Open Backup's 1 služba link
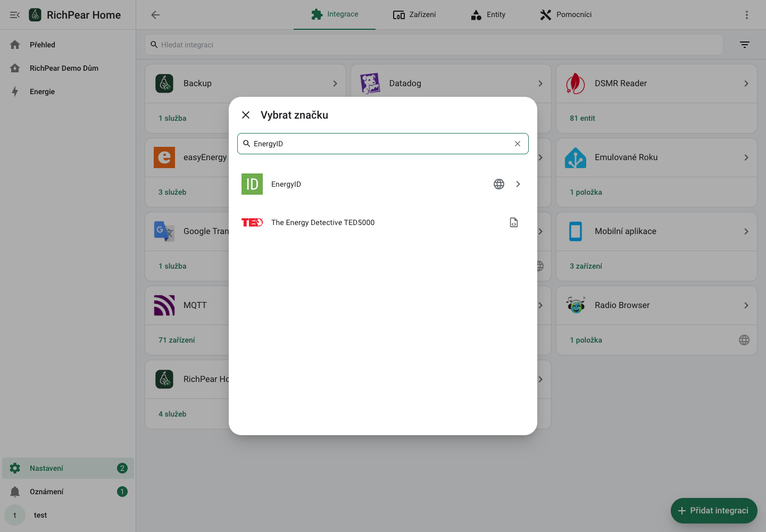The image size is (766, 532). point(172,118)
